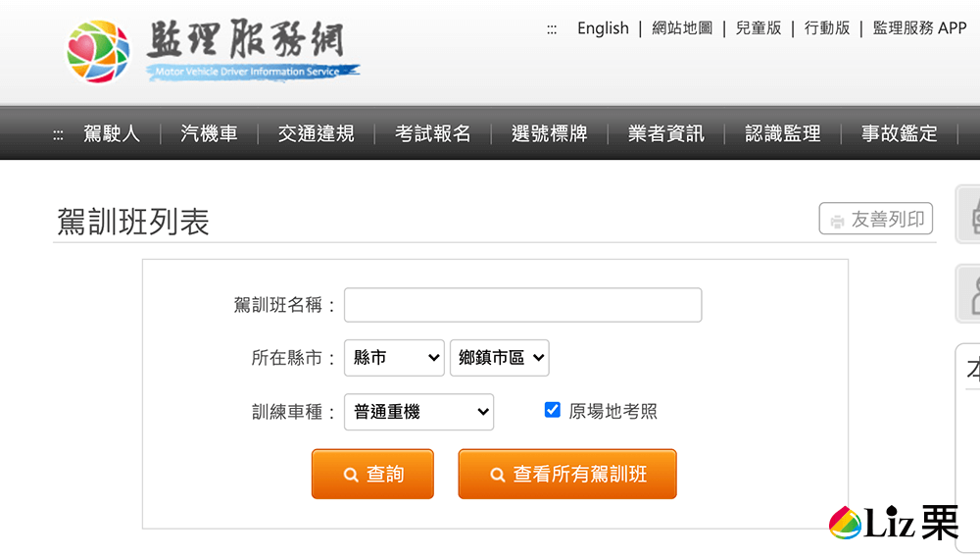980x557 pixels.
Task: Click the ::: anchor before 駕駛人 menu
Action: tap(58, 135)
